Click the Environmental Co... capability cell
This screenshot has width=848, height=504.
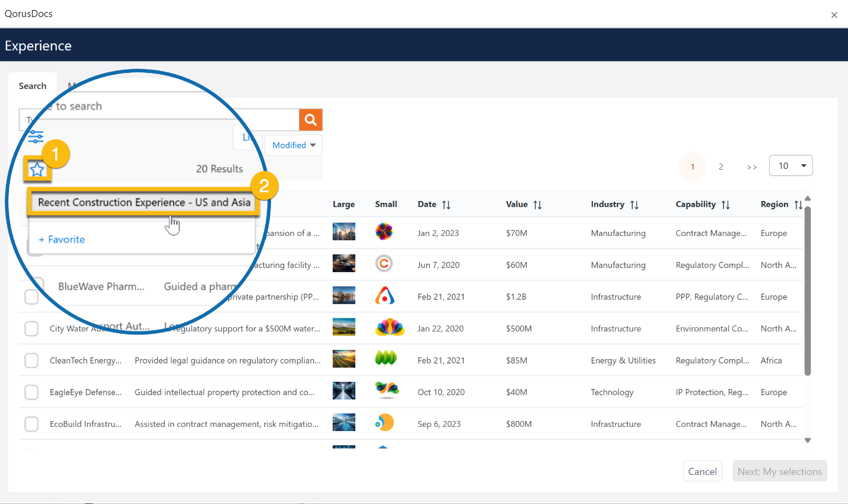tap(712, 328)
